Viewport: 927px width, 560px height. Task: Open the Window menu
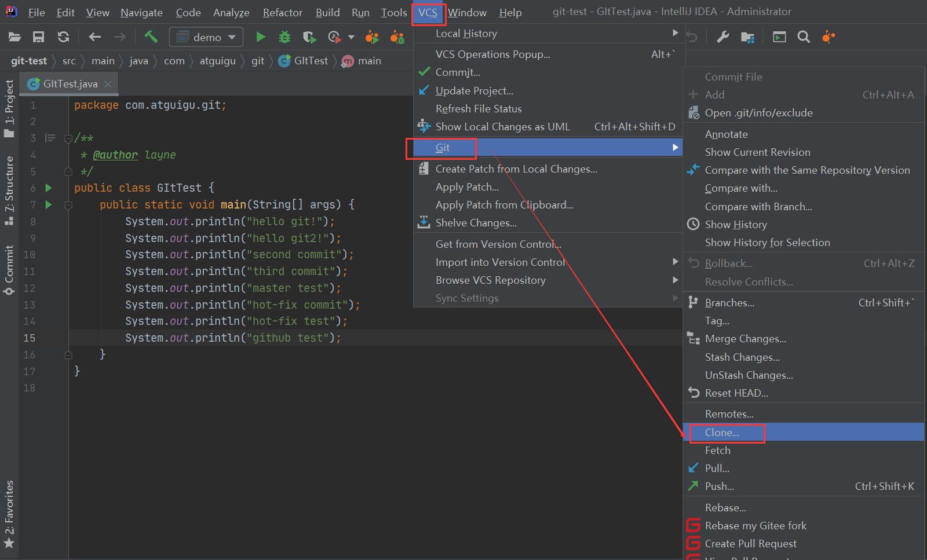[467, 12]
